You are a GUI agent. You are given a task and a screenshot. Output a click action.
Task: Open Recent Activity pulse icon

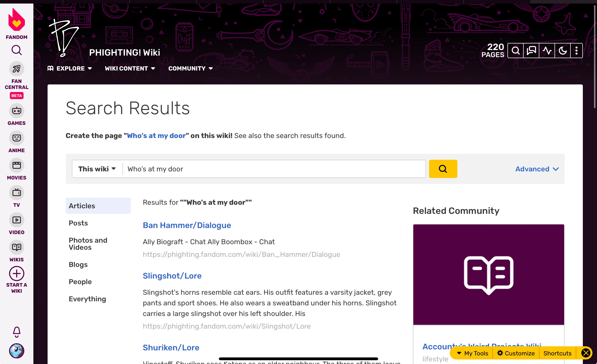(547, 51)
